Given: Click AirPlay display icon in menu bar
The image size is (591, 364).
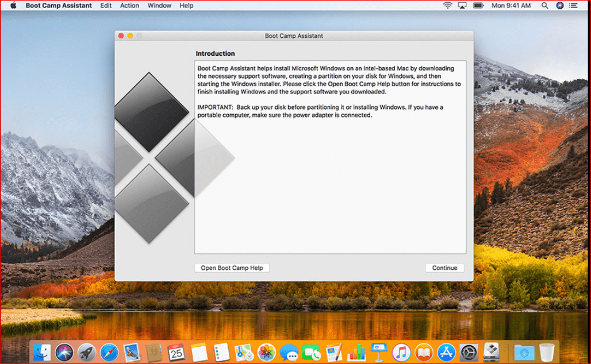Looking at the screenshot, I should click(462, 5).
